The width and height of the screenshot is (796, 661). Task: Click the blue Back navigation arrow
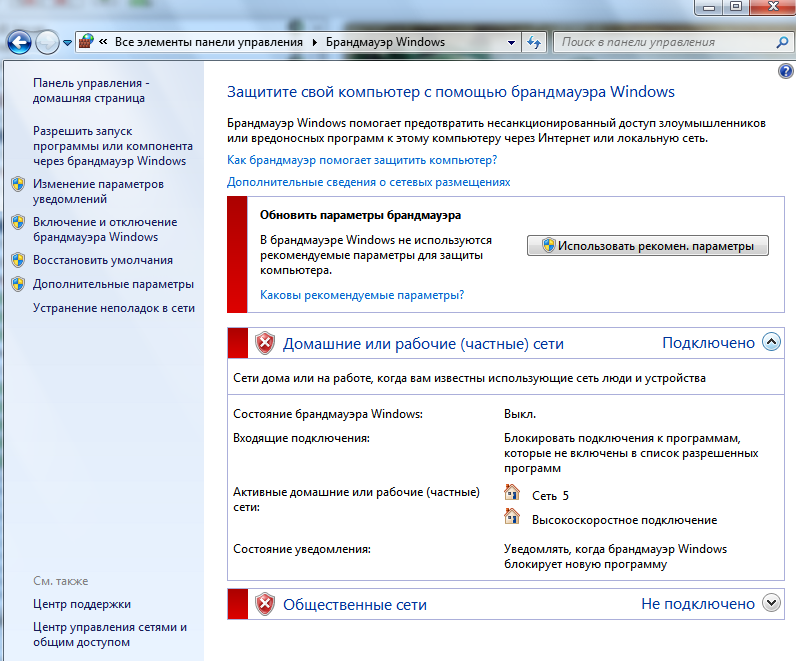[19, 43]
